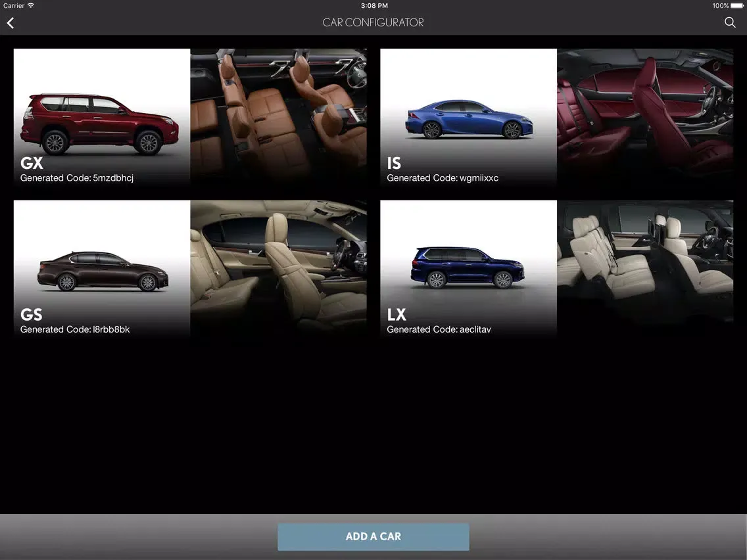Select the GX model name label
This screenshot has width=747, height=560.
point(32,163)
